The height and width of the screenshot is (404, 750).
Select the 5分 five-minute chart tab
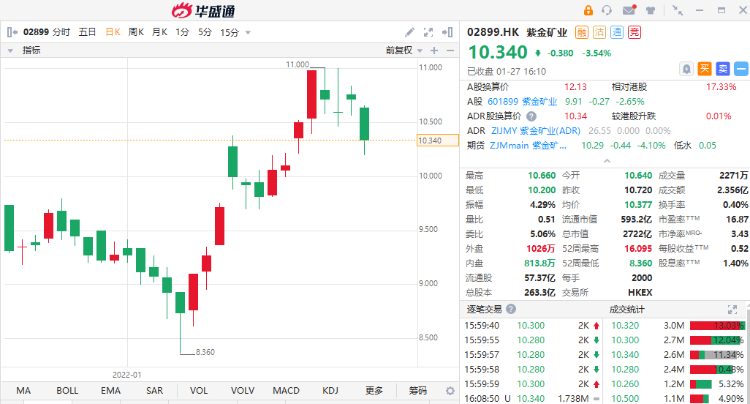tap(205, 32)
